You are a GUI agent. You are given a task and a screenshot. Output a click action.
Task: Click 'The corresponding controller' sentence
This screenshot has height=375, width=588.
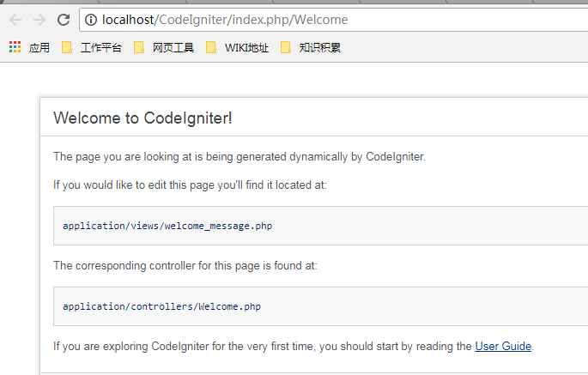click(185, 265)
